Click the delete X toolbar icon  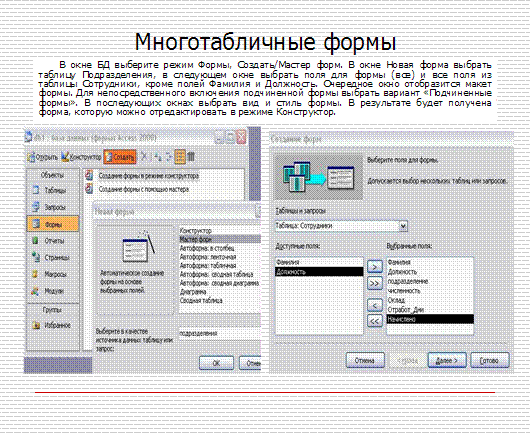(x=144, y=157)
